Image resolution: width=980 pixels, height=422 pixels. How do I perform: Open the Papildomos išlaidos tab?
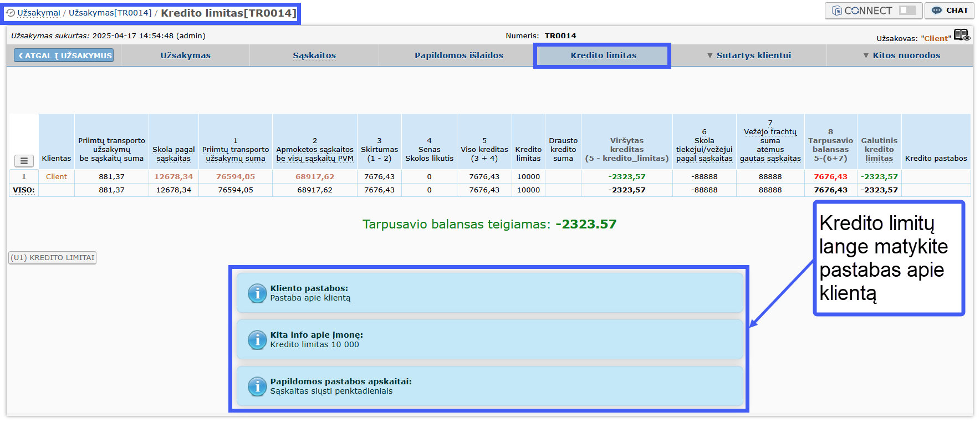pyautogui.click(x=459, y=55)
